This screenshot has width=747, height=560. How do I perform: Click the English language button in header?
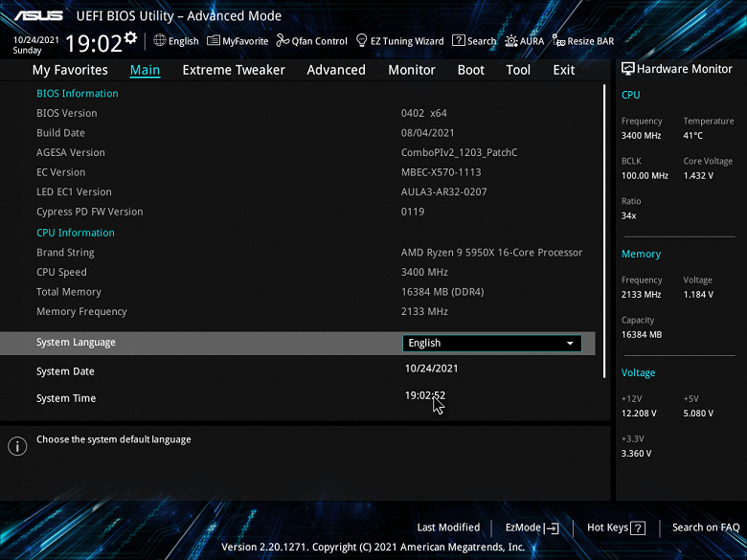(184, 41)
